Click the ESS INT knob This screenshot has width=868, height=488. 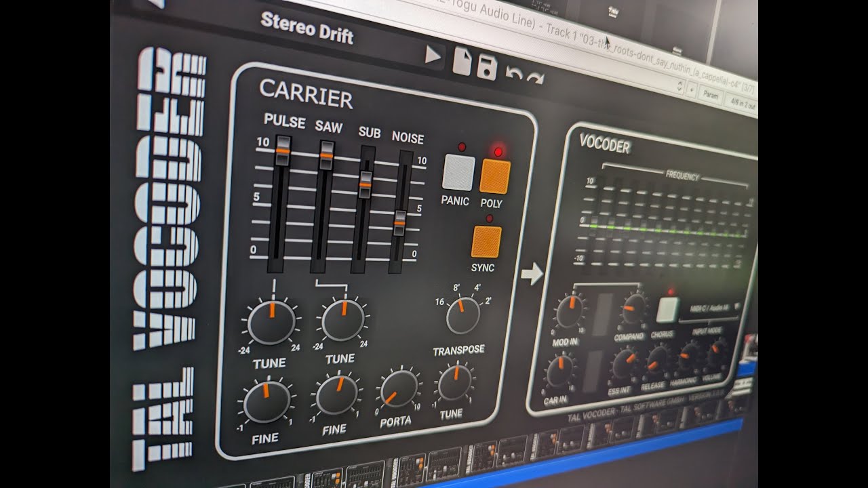[x=624, y=364]
